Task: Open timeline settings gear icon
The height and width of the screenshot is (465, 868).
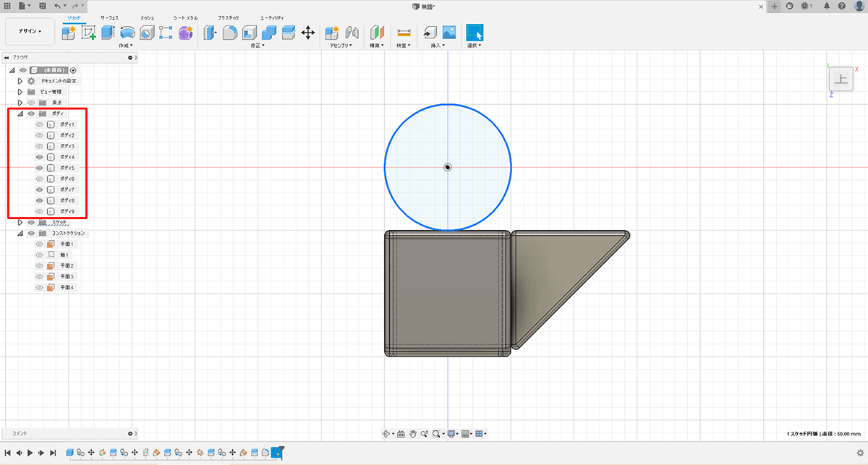Action: tap(859, 453)
